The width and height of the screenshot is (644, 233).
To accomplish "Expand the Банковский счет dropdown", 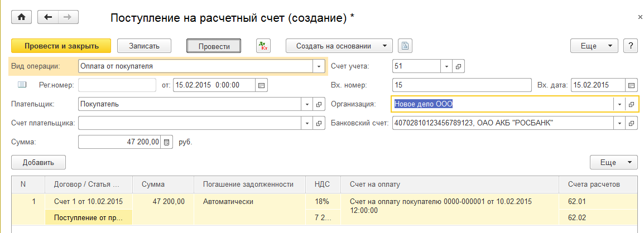I will [x=620, y=123].
